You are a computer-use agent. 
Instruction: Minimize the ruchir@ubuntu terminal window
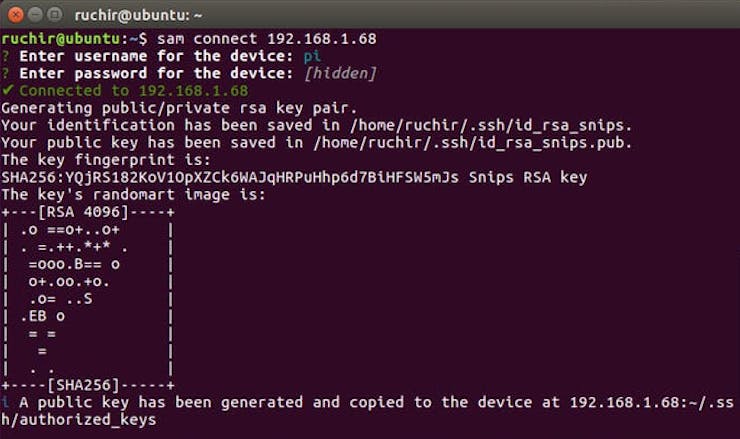point(35,15)
